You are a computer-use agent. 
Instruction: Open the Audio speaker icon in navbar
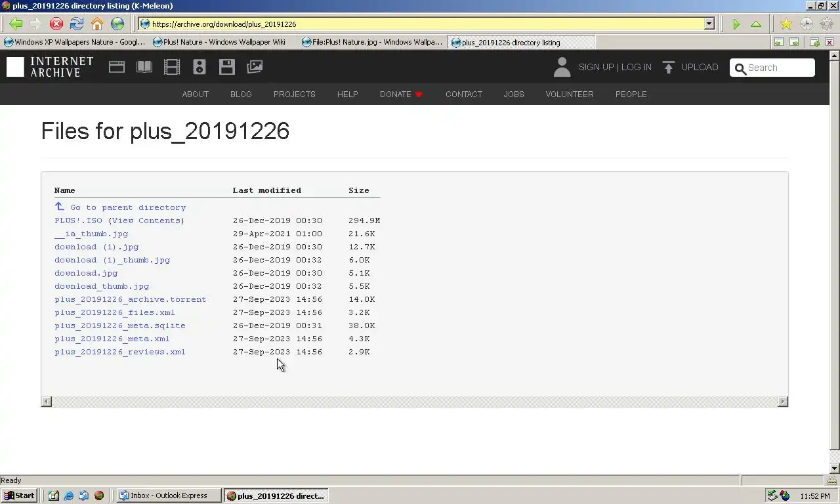tap(199, 67)
